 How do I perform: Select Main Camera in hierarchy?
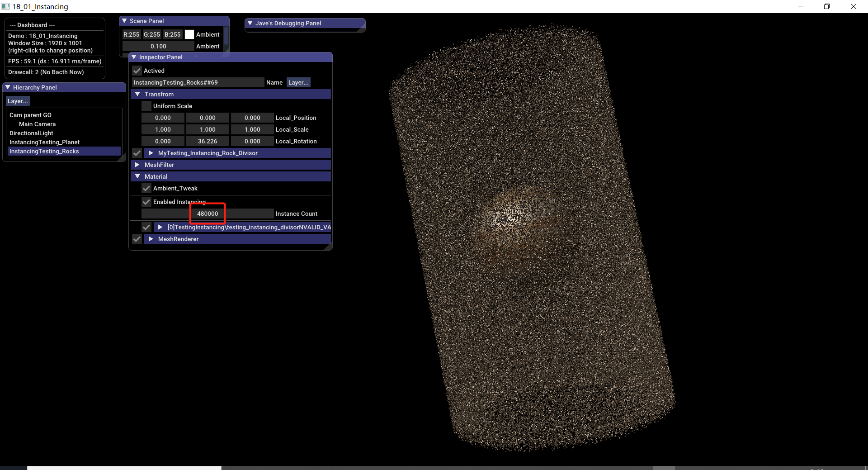37,124
